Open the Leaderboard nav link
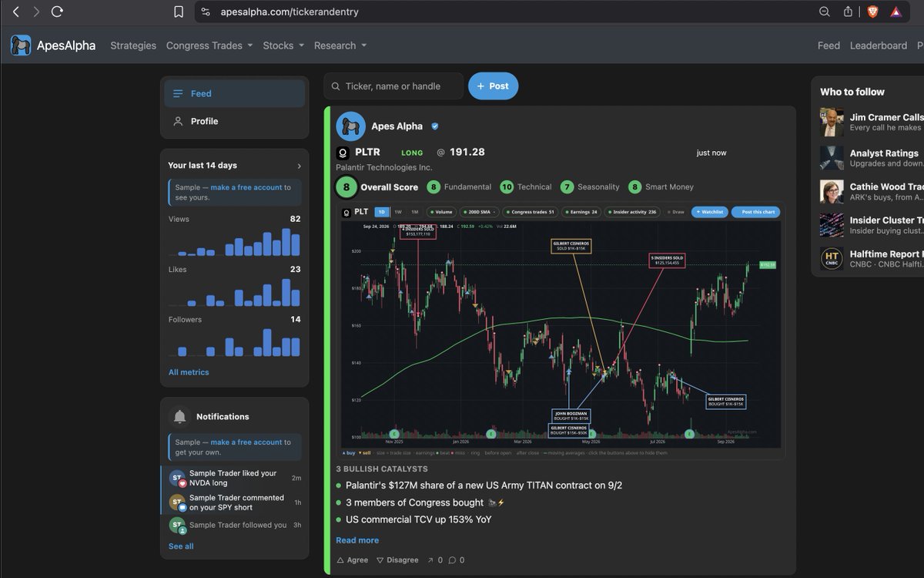924x578 pixels. coord(879,45)
